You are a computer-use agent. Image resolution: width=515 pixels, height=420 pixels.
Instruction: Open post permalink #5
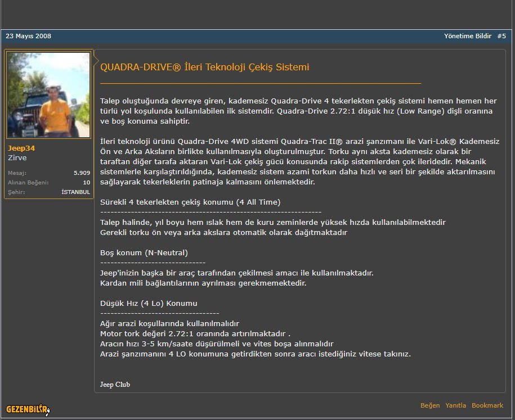[x=501, y=36]
